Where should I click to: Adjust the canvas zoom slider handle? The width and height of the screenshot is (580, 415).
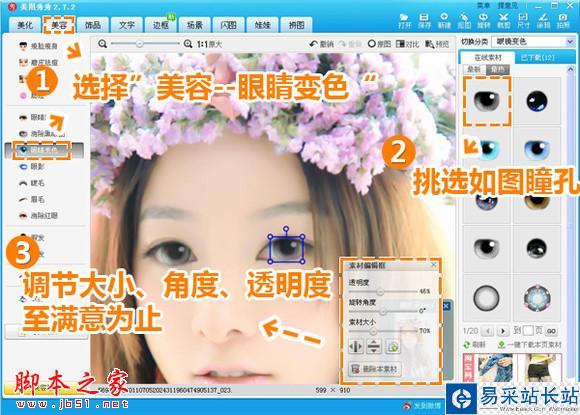[139, 44]
